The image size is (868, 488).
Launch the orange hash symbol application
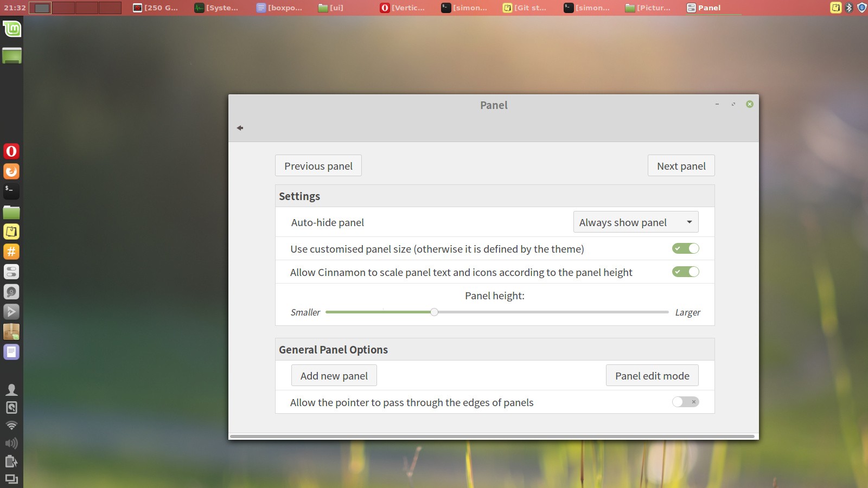(x=11, y=252)
